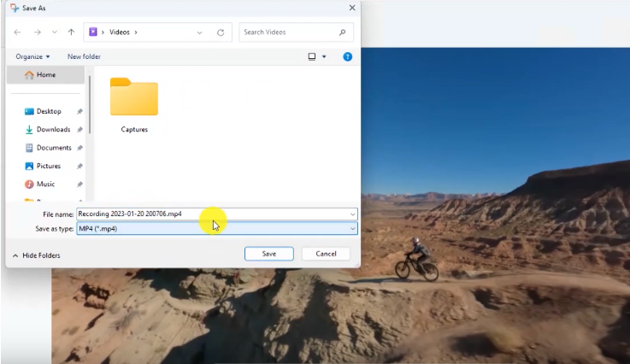Click the pin icon next to Downloads
This screenshot has height=364, width=630.
pyautogui.click(x=79, y=129)
